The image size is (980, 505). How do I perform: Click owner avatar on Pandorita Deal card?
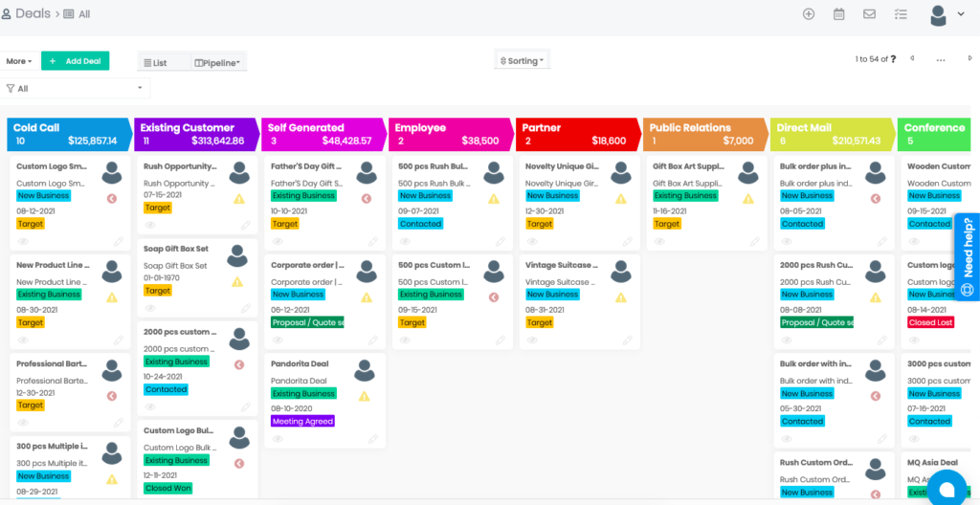tap(365, 371)
